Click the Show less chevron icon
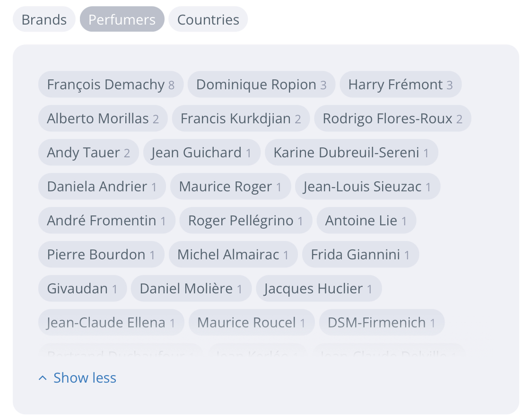This screenshot has width=532, height=419. (43, 378)
